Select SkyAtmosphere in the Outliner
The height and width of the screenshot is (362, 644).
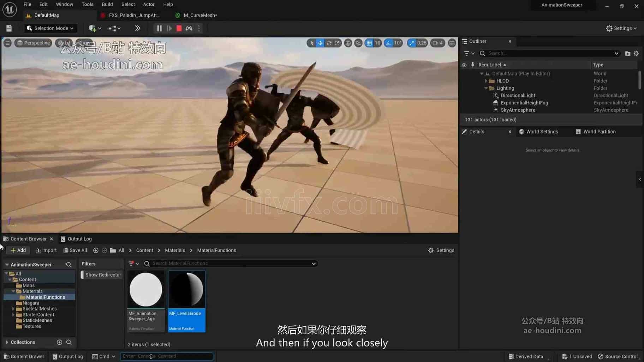pyautogui.click(x=518, y=110)
